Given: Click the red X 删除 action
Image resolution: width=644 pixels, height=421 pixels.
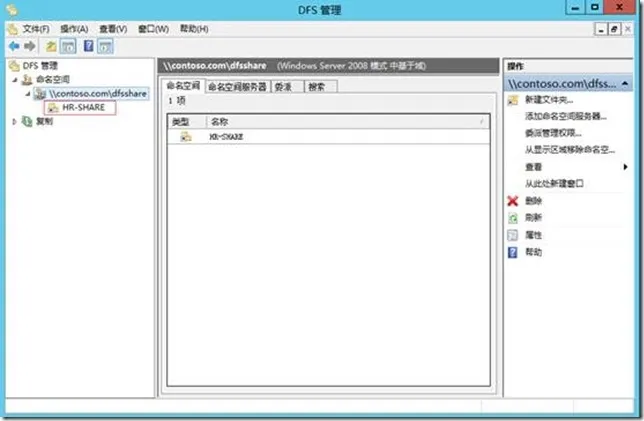Looking at the screenshot, I should (513, 201).
